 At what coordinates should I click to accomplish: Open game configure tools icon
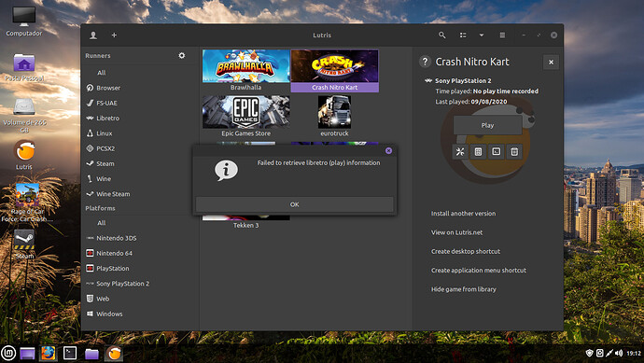460,152
